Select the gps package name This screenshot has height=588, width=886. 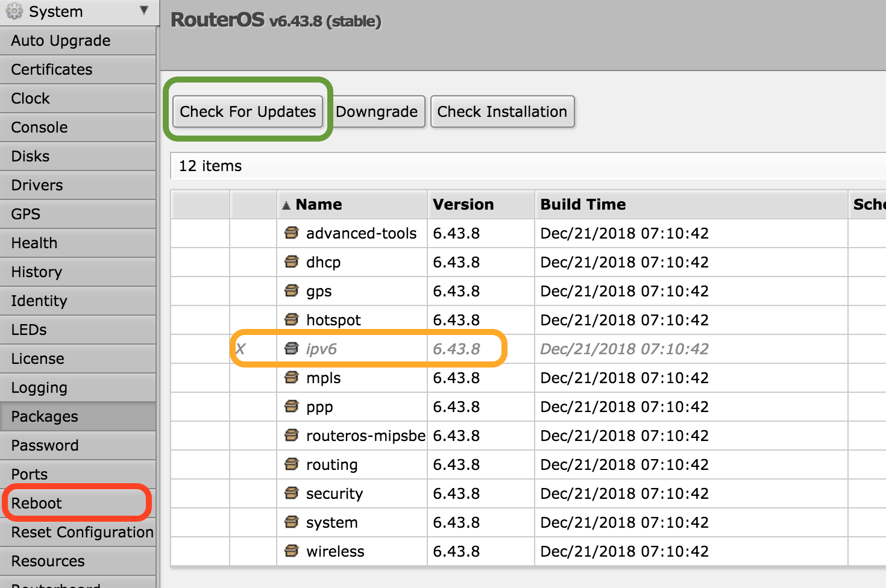[x=319, y=292]
